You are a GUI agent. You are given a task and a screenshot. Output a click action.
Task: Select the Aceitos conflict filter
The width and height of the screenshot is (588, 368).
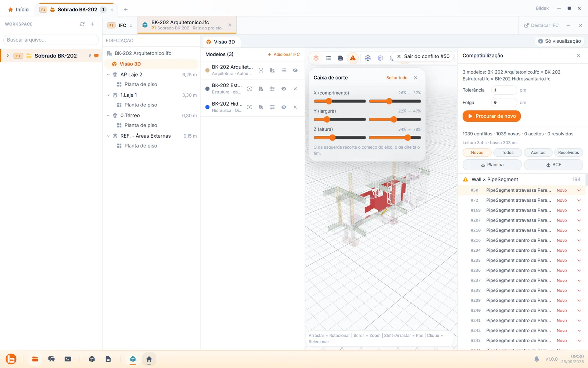[538, 152]
